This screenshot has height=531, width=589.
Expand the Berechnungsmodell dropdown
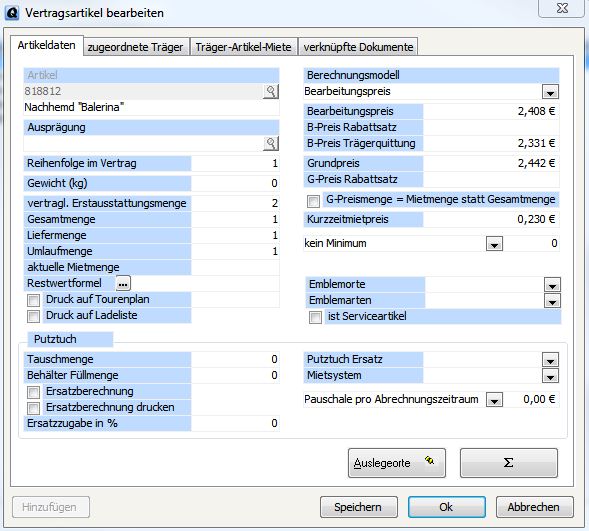[550, 92]
